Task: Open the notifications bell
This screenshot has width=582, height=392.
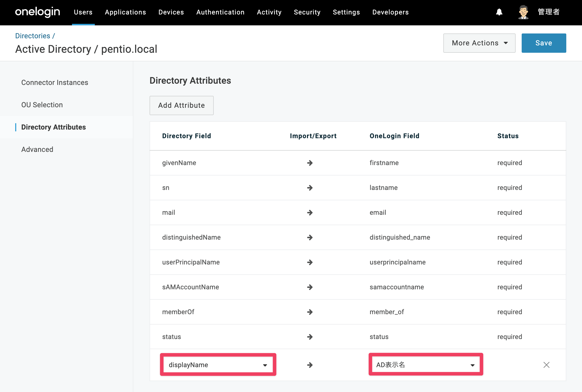Action: coord(499,12)
